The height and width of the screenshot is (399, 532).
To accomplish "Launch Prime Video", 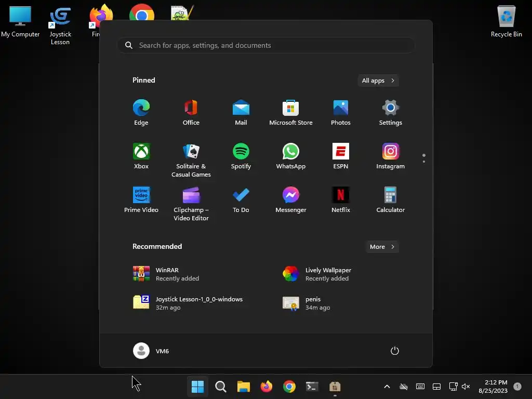I will click(x=141, y=200).
